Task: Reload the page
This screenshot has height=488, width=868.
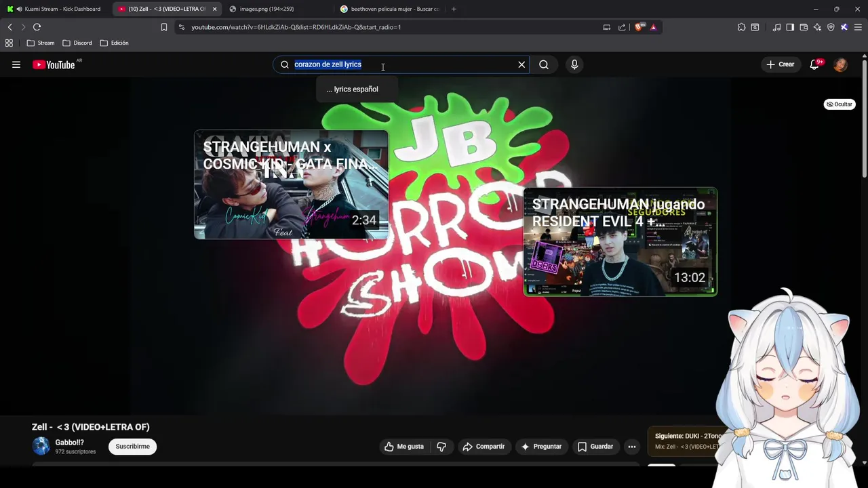Action: (37, 27)
